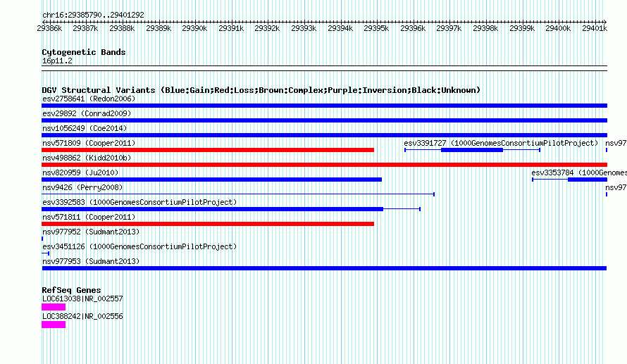Click the nsv977953 (Sudmant2013) blue bar
Image resolution: width=627 pixels, height=364 pixels.
point(324,268)
